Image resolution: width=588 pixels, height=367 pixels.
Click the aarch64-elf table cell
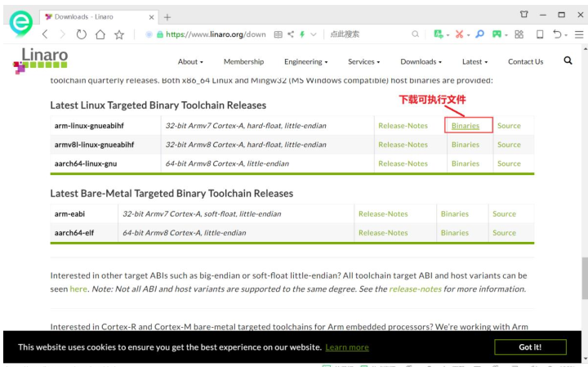click(x=84, y=233)
